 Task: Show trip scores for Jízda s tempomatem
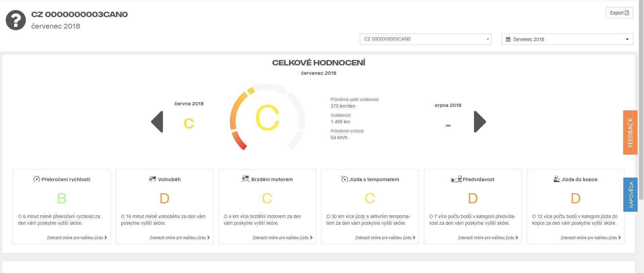click(385, 238)
